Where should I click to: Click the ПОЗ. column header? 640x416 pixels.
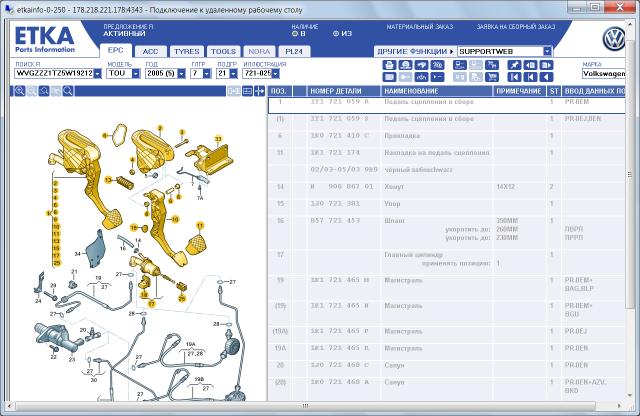[280, 91]
